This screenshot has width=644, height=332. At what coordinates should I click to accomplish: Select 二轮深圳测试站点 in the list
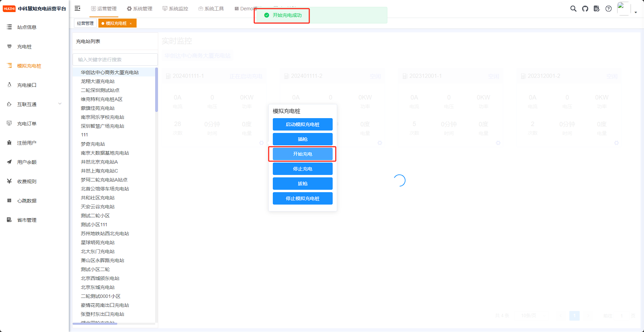click(x=100, y=90)
